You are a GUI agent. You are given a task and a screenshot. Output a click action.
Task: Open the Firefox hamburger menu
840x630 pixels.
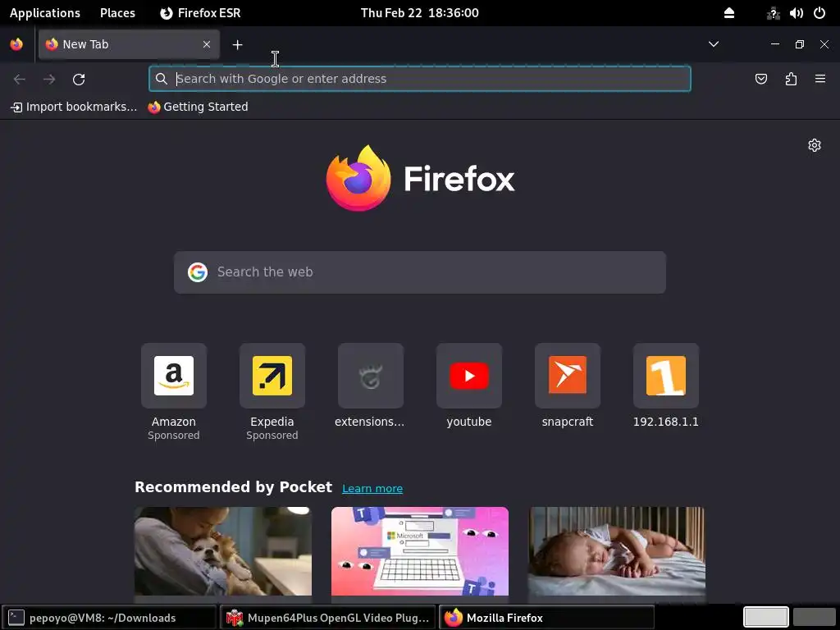pos(820,80)
